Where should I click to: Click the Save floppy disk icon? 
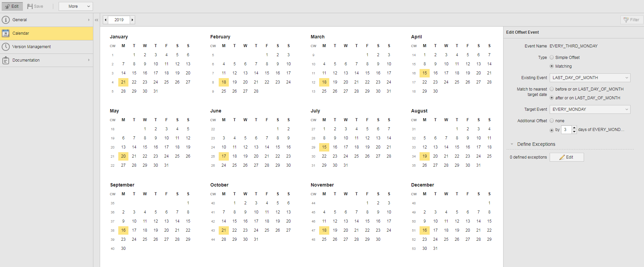[x=30, y=6]
